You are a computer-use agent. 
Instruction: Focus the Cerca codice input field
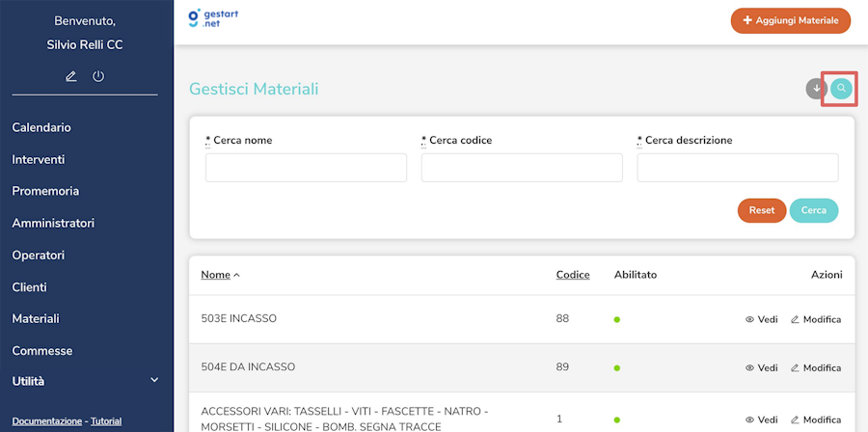tap(522, 168)
